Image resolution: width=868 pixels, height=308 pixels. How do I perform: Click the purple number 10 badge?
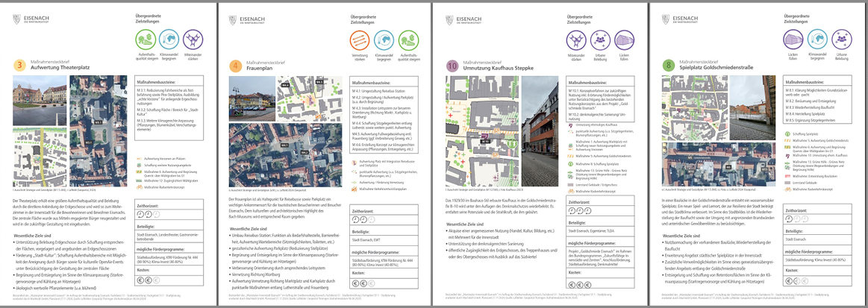coord(452,66)
